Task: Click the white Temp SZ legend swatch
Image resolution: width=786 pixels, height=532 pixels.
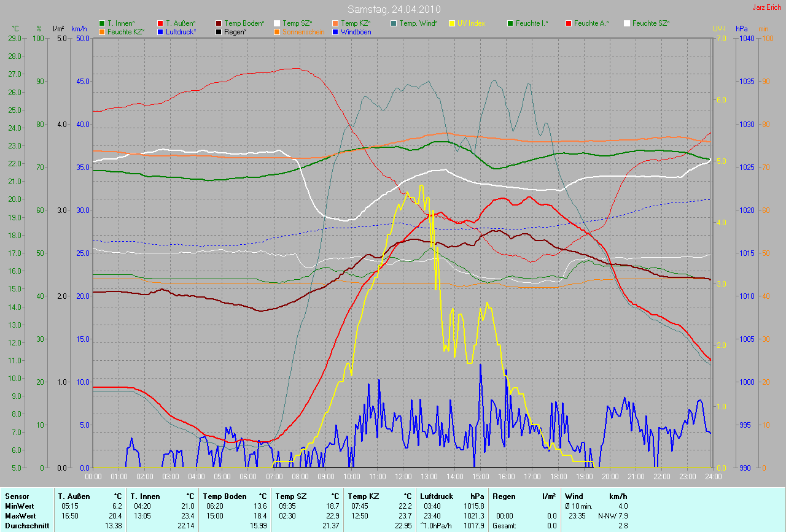Action: (x=277, y=23)
